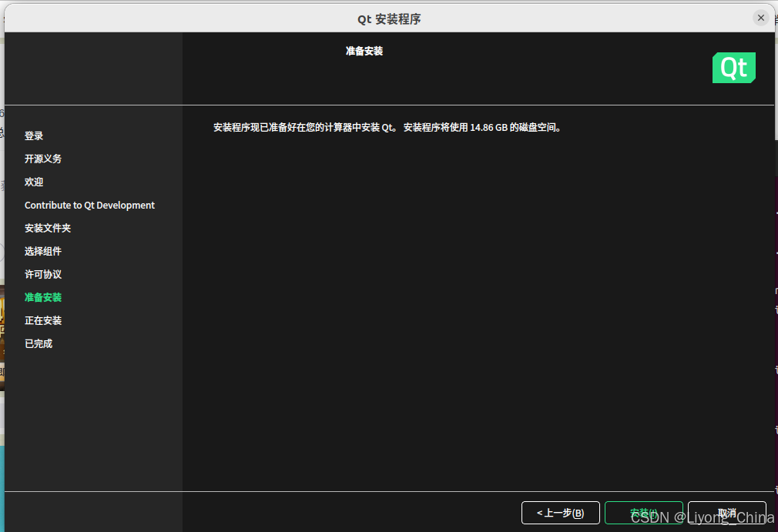Select the 开源义务 step in sidebar
The image size is (778, 532).
pyautogui.click(x=43, y=159)
